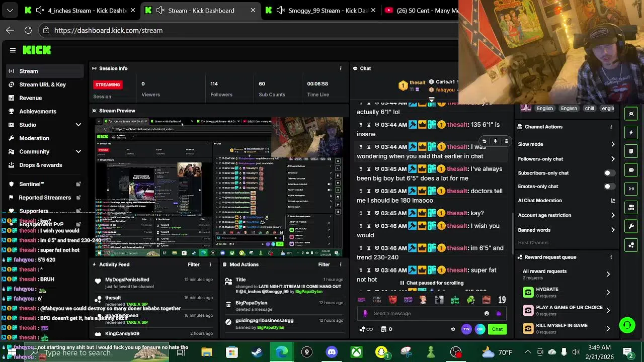Expand PLAY A GAME OF UR CHOICE reward
Screen dimensions: 644x362
[608, 310]
